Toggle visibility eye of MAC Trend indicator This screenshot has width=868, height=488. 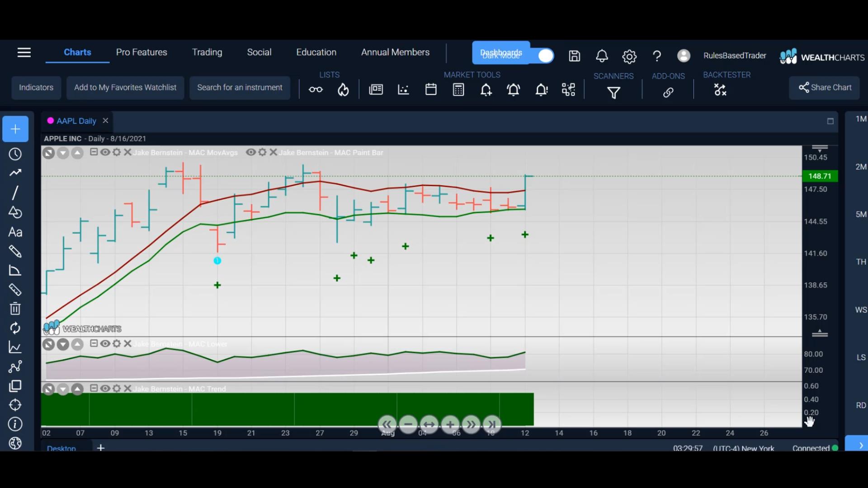[x=105, y=388]
